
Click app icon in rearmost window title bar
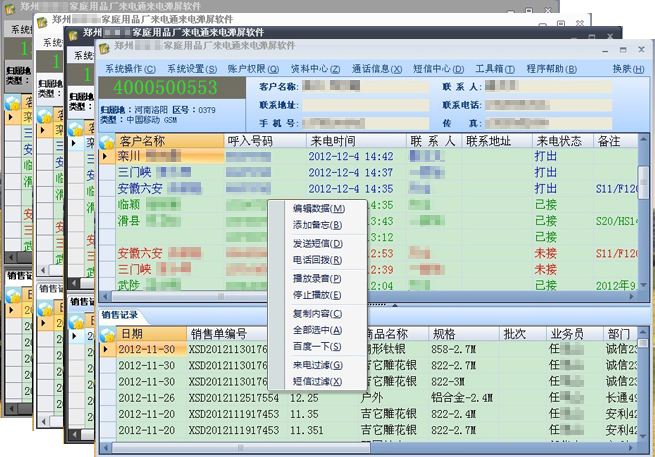click(9, 8)
